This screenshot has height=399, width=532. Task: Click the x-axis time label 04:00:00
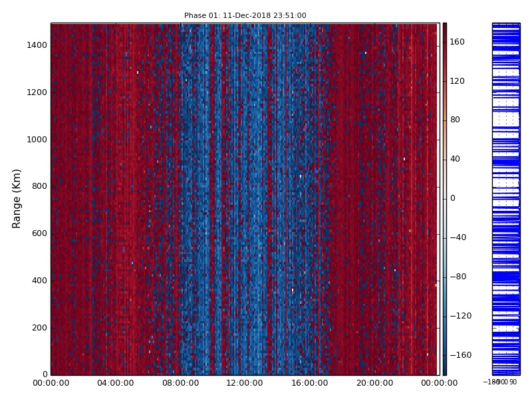pyautogui.click(x=115, y=383)
